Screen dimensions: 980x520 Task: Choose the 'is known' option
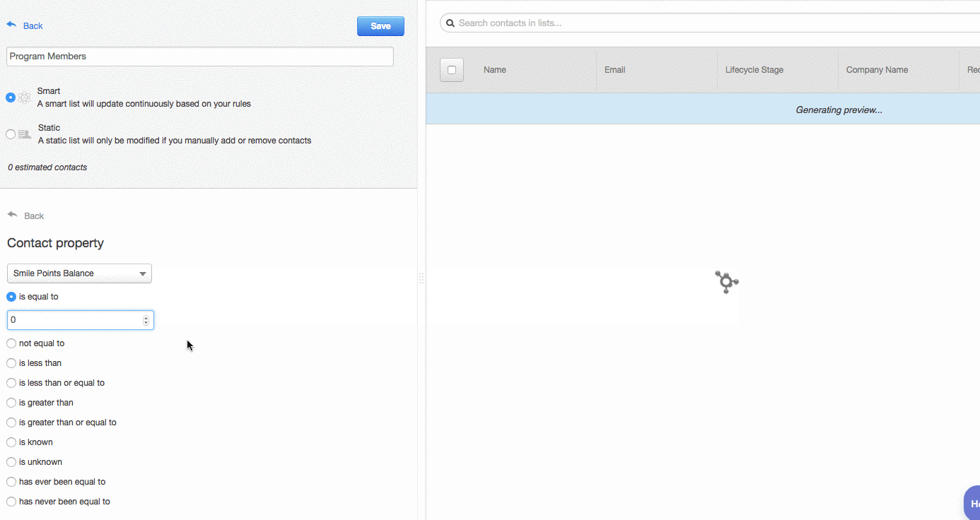click(11, 442)
